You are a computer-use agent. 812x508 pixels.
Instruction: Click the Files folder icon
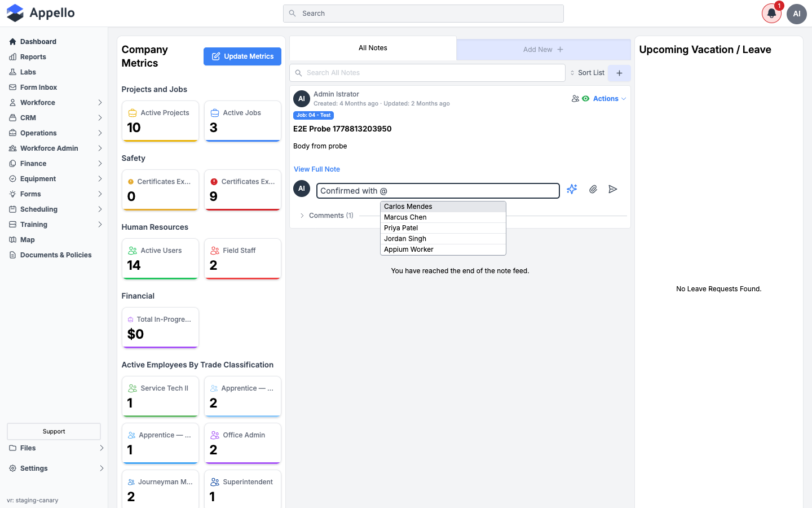pos(12,448)
